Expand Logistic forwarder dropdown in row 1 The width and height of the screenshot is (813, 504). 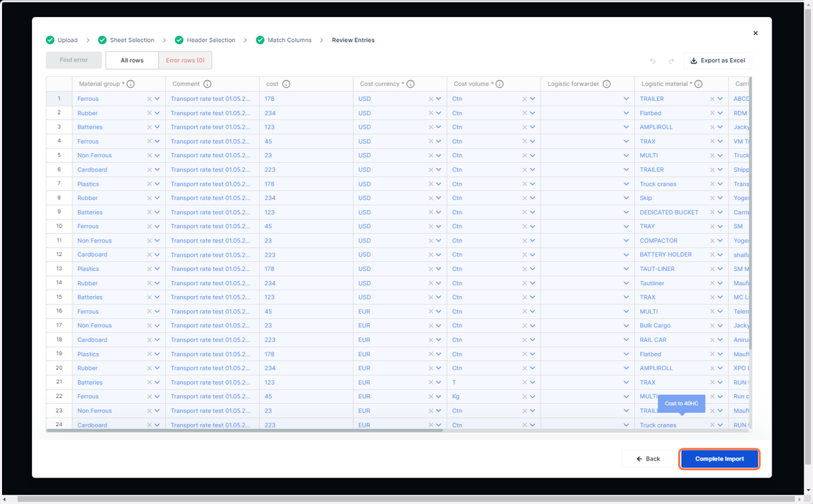click(x=626, y=99)
